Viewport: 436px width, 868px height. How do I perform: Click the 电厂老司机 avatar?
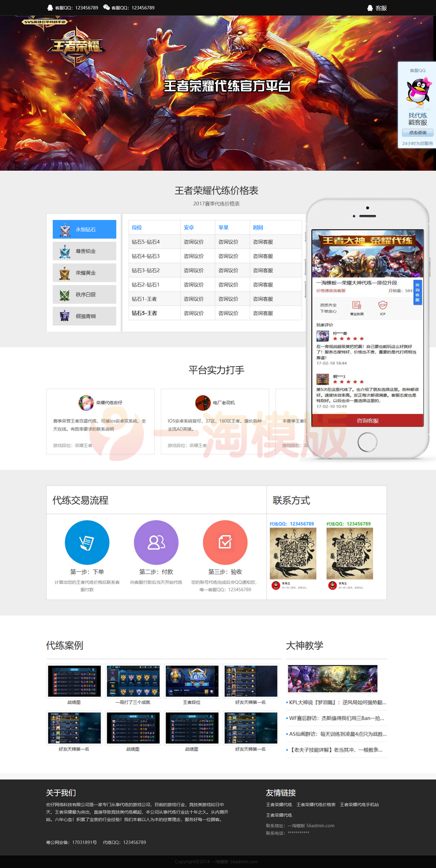[x=203, y=403]
